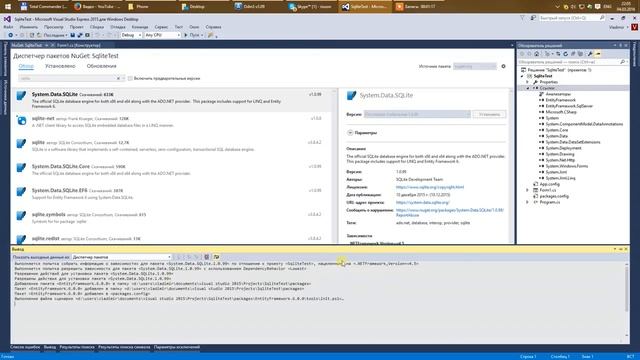Open the package version dropdown
Image resolution: width=640 pixels, height=360 pixels.
(x=417, y=114)
